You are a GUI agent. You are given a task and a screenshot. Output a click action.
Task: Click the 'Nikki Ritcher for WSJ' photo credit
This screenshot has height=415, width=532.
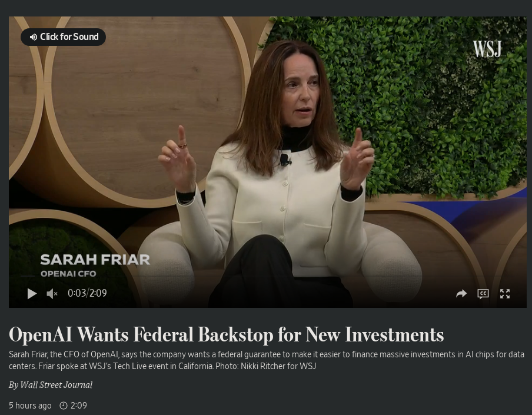click(x=278, y=366)
